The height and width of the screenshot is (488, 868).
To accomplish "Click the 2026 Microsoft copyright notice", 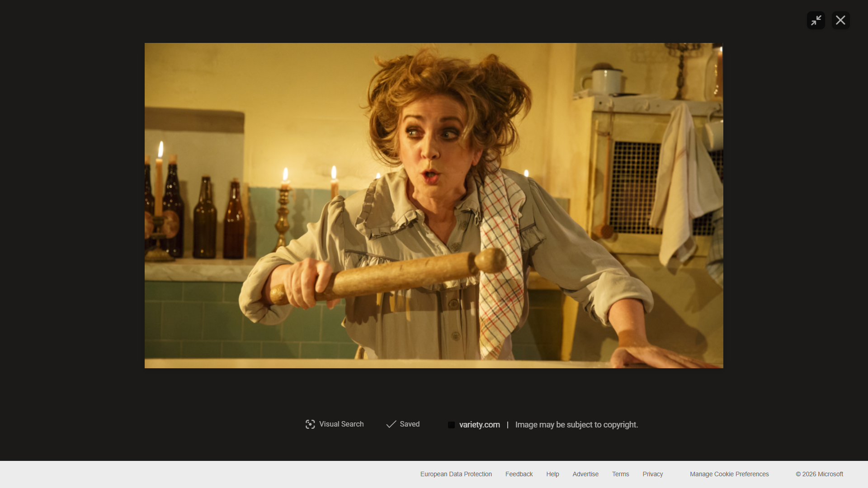I will [819, 474].
